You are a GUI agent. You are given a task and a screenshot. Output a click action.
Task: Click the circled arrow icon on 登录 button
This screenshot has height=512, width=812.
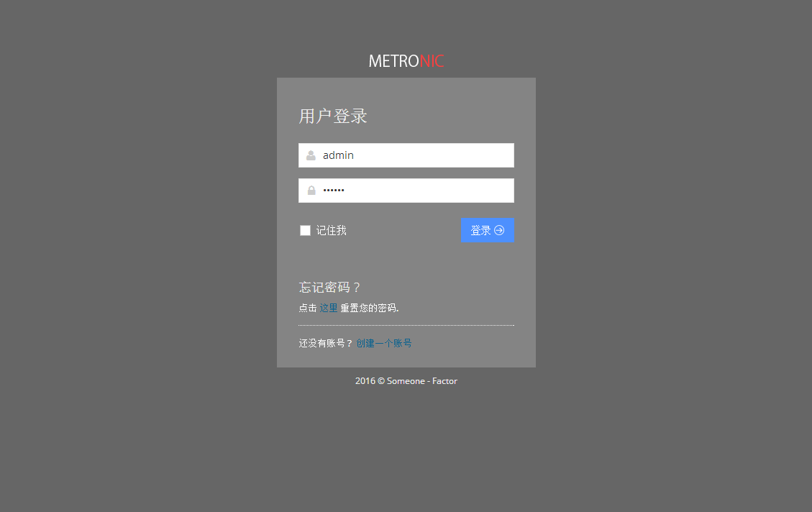(499, 230)
